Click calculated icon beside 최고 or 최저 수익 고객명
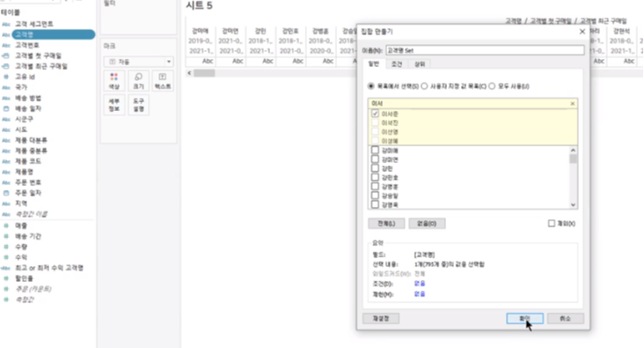This screenshot has width=644, height=348. 6,268
